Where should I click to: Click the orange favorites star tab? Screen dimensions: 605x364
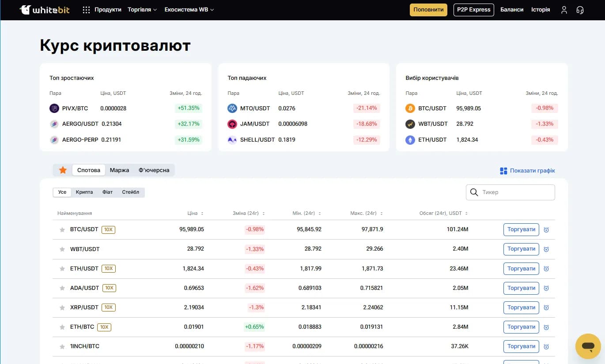click(x=63, y=170)
